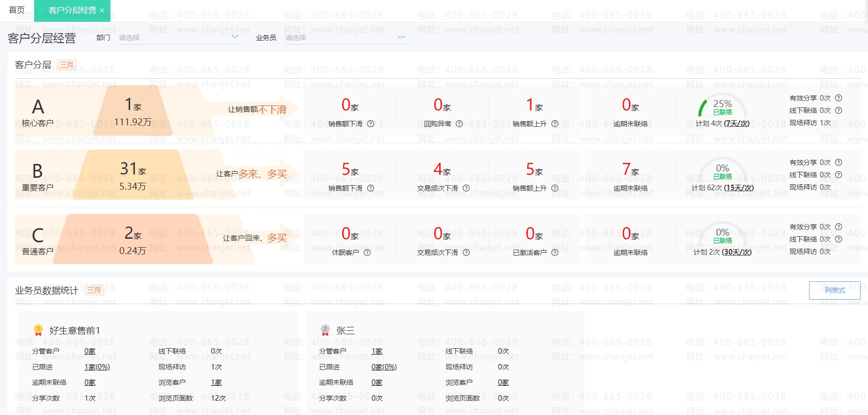Image resolution: width=868 pixels, height=415 pixels.
Task: Click the 三月 tag beside 客户分层
Action: tap(66, 65)
